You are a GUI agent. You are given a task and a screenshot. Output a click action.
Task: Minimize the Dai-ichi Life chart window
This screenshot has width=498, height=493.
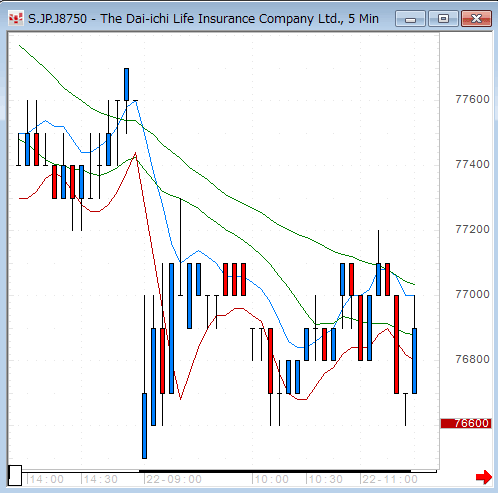(410, 18)
